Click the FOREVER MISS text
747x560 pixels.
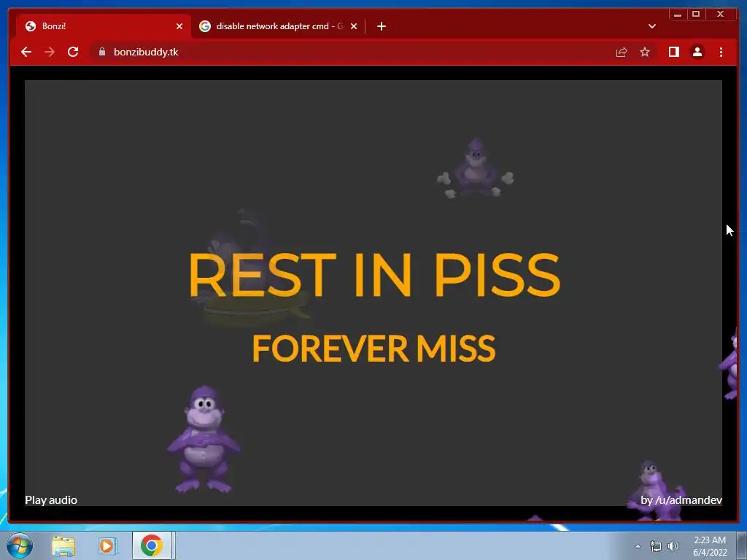point(374,348)
